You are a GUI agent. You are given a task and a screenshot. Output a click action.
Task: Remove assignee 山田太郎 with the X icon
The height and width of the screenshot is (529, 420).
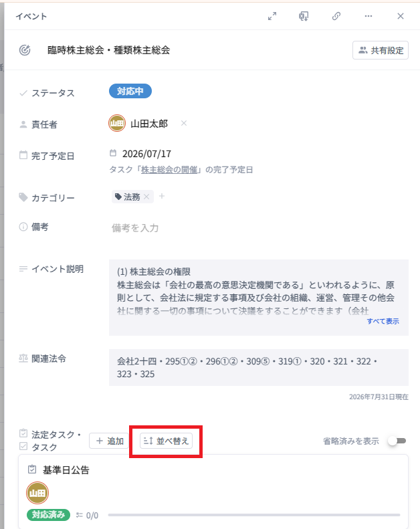coord(184,123)
